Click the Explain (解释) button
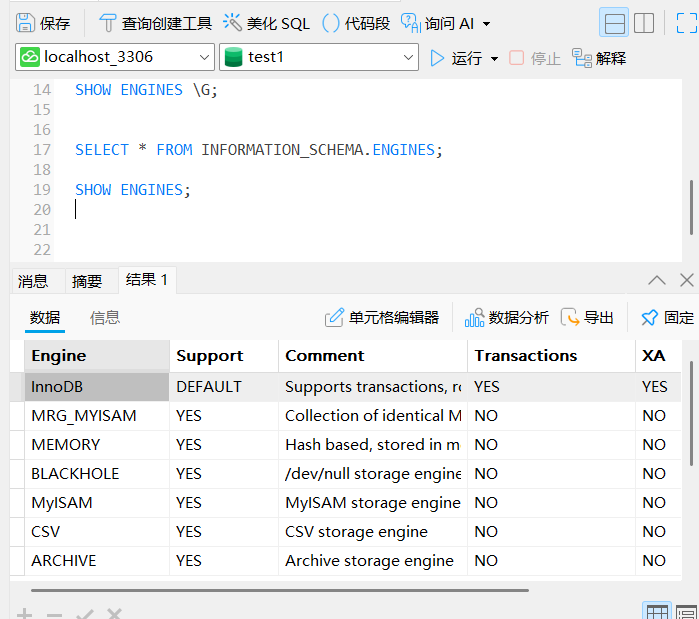Image resolution: width=699 pixels, height=619 pixels. [599, 58]
